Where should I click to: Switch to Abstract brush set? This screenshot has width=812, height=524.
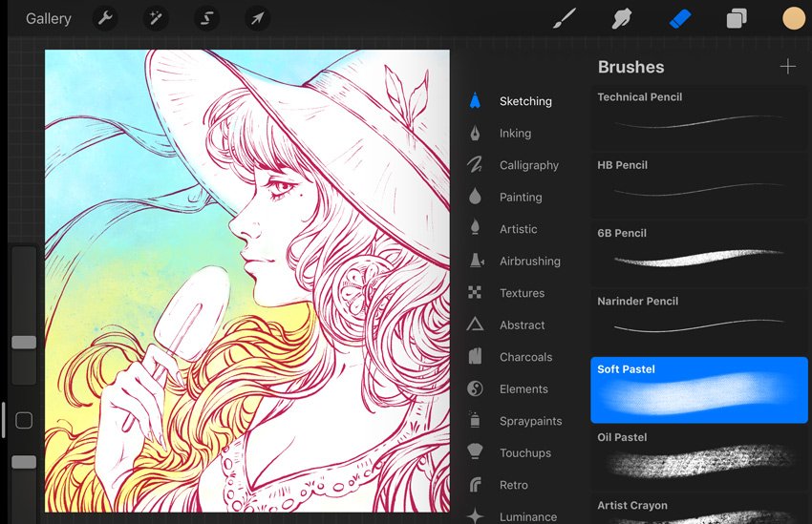click(x=522, y=325)
